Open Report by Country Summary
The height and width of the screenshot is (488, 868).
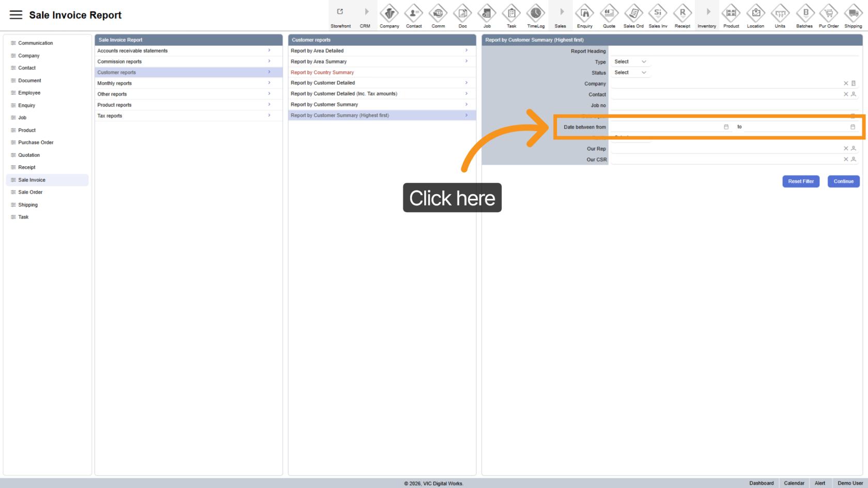coord(322,72)
